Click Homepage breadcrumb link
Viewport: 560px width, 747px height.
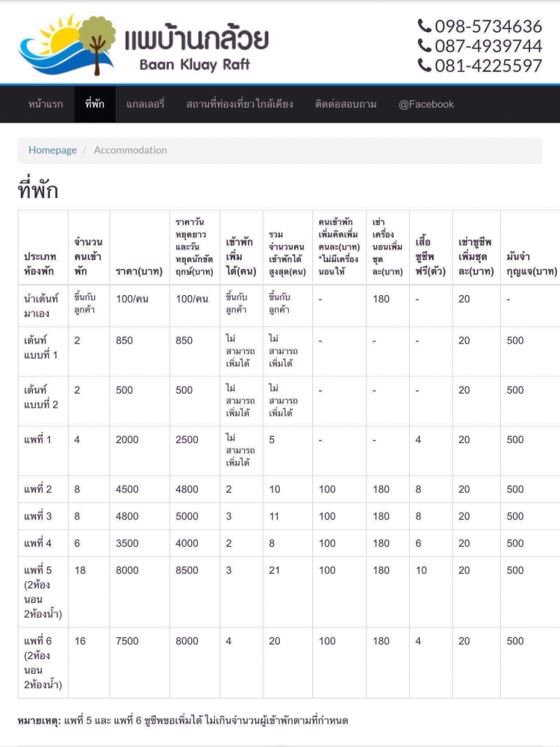click(52, 150)
